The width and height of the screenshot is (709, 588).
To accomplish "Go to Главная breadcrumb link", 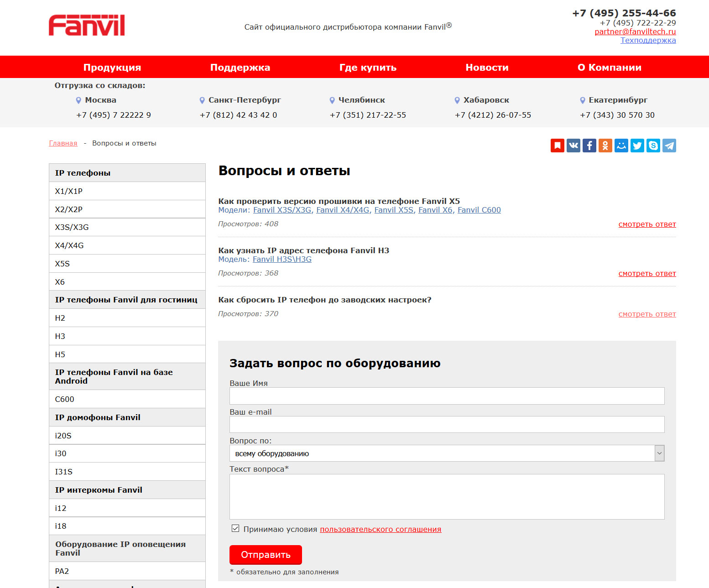I will tap(63, 143).
